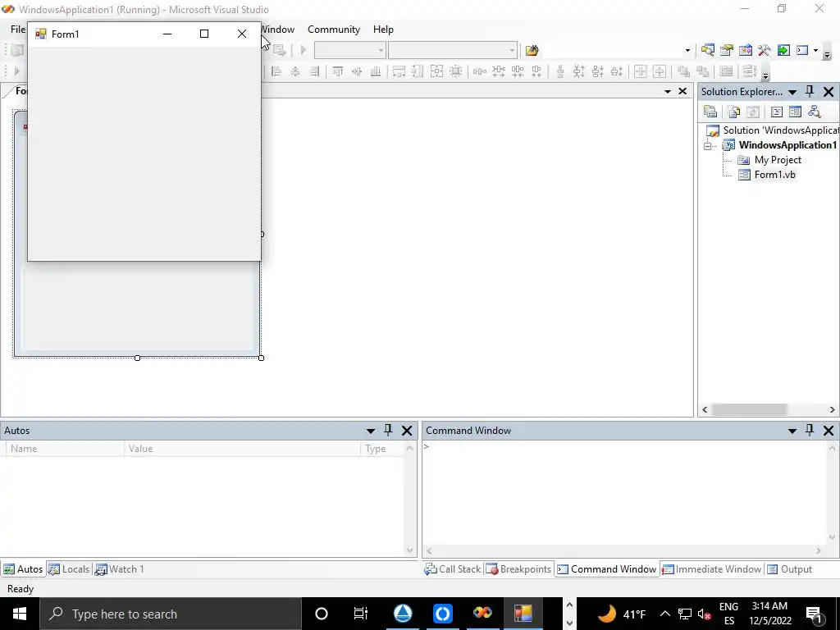This screenshot has width=840, height=630.
Task: Open the solution platforms combo box
Action: pyautogui.click(x=453, y=50)
